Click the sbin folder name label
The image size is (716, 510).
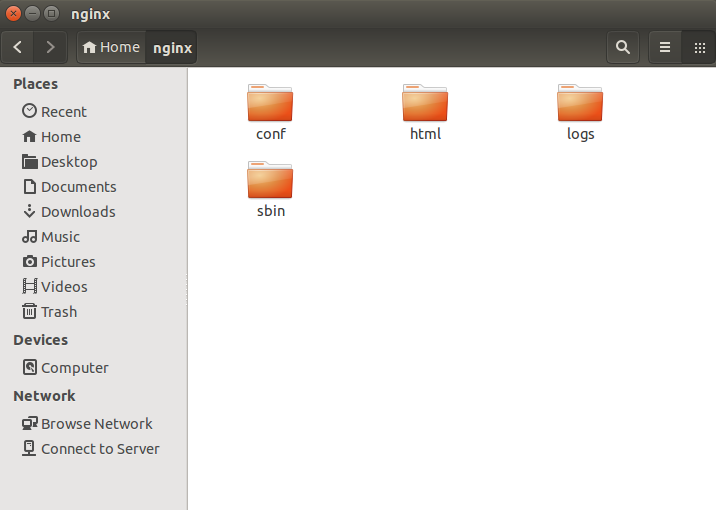[271, 211]
